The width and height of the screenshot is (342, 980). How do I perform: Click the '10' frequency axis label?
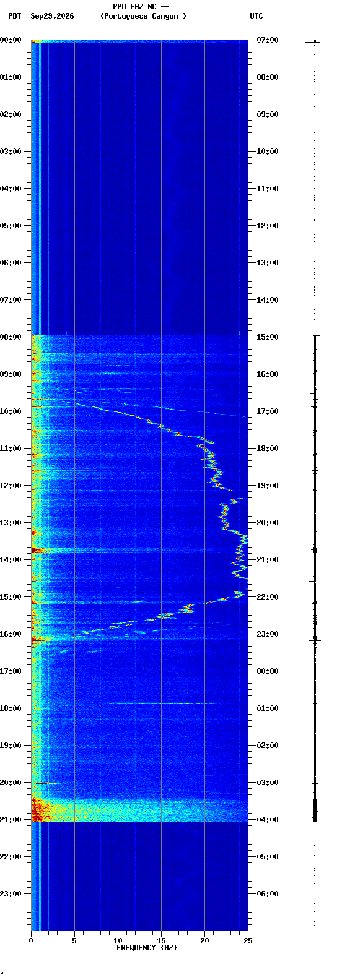coord(118,941)
